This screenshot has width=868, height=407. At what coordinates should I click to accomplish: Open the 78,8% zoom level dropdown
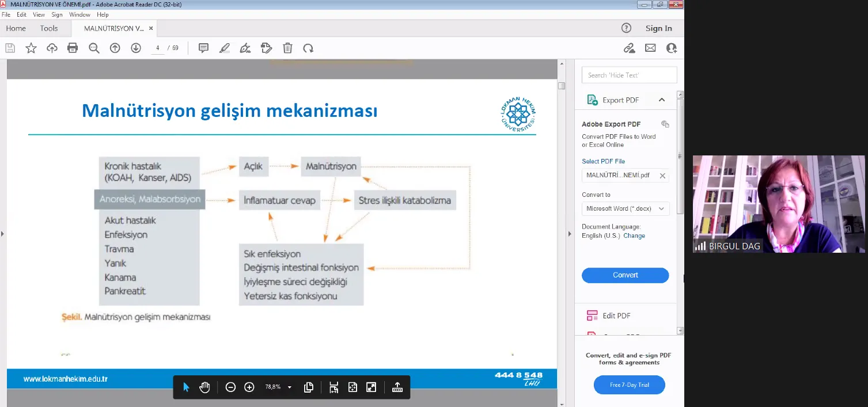[289, 387]
